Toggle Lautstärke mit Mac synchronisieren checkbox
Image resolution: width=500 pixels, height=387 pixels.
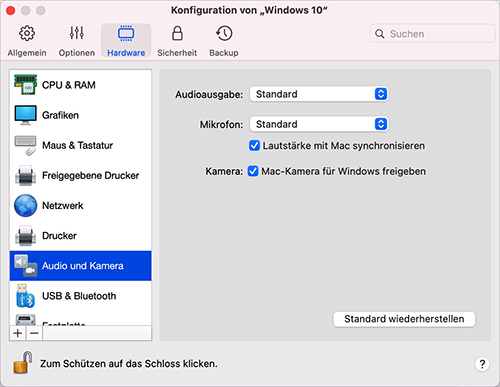coord(254,146)
